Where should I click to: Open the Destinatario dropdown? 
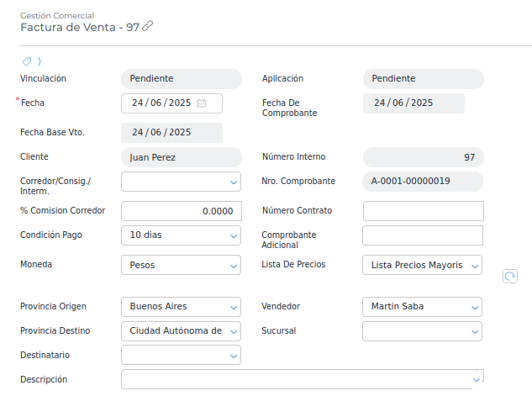point(233,356)
